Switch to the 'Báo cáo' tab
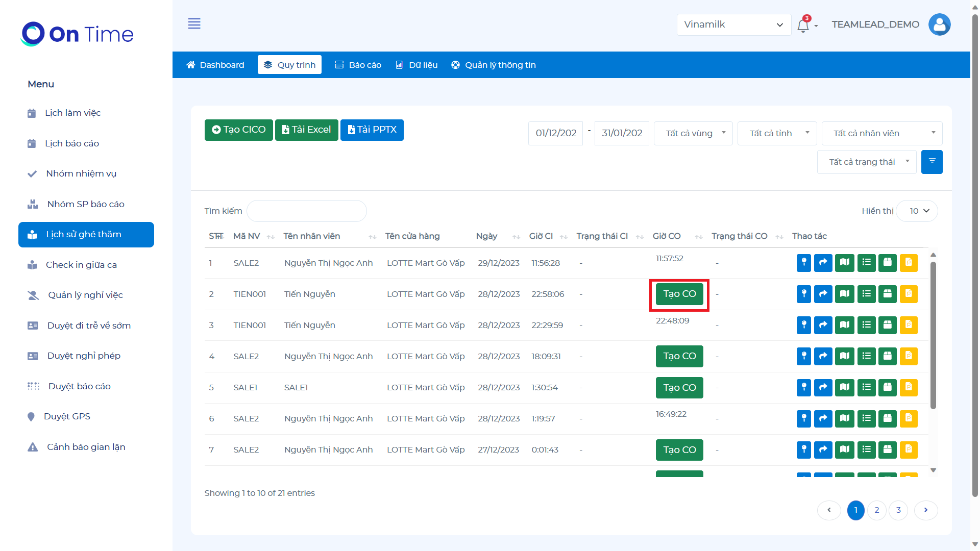This screenshot has width=980, height=551. click(x=358, y=65)
